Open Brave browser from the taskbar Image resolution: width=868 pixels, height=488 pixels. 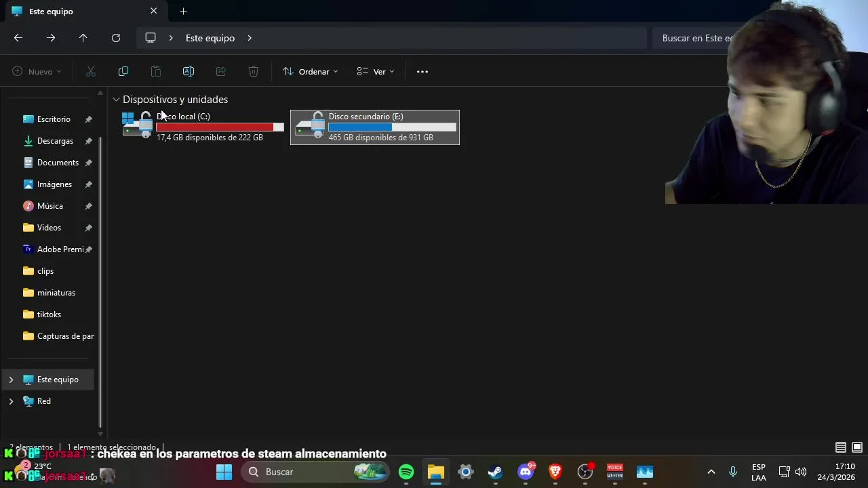[x=555, y=472]
